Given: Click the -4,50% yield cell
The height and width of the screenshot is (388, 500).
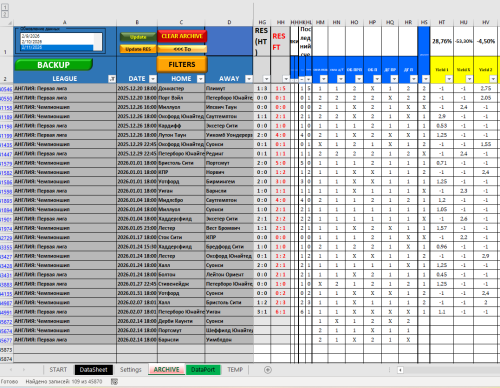Looking at the screenshot, I should (486, 41).
